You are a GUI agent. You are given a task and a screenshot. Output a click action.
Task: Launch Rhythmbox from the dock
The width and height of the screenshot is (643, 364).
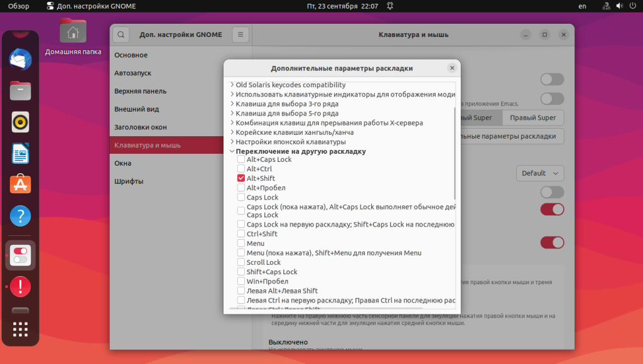click(20, 122)
